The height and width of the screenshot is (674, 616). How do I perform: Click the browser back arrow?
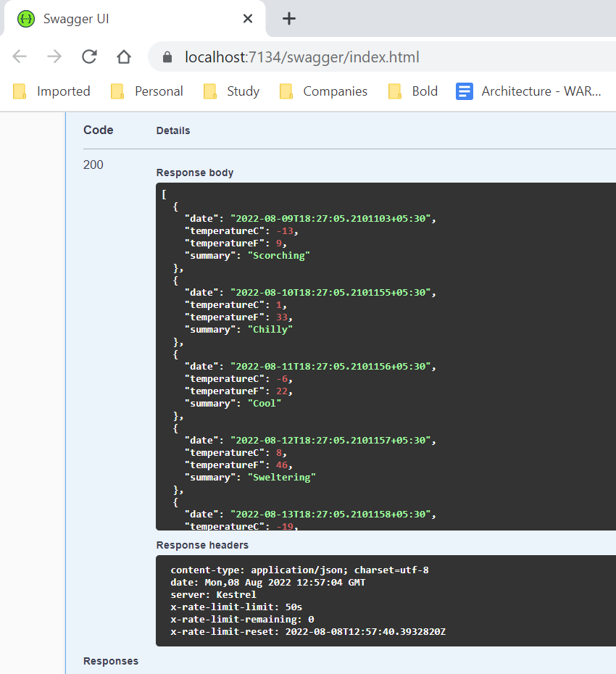(20, 57)
